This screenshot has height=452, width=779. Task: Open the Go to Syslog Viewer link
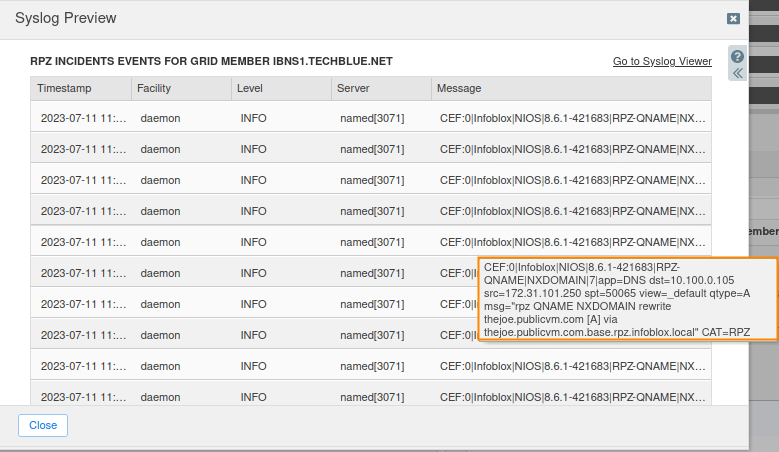(662, 61)
